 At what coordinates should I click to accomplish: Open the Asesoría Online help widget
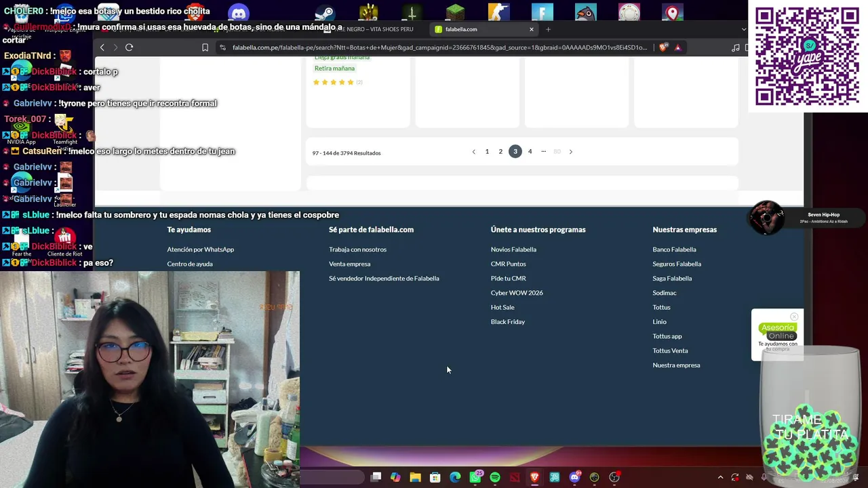[777, 336]
